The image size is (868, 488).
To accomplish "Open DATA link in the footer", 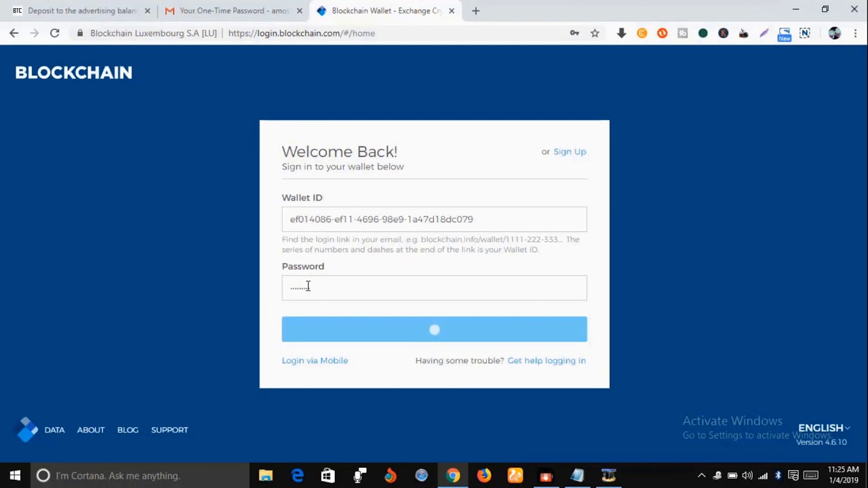I will (54, 430).
